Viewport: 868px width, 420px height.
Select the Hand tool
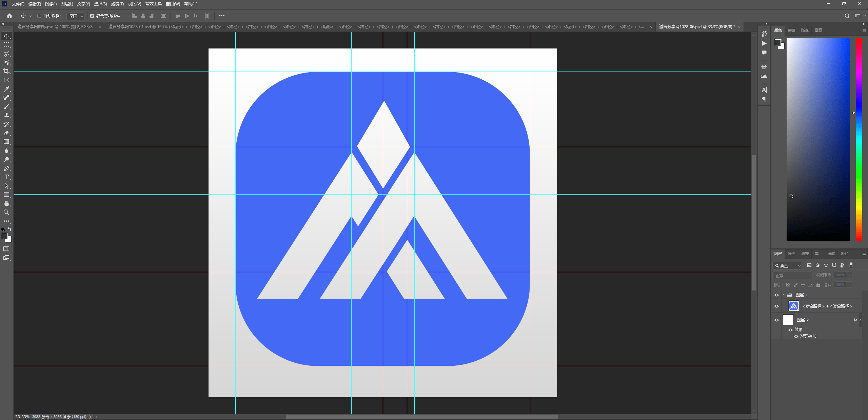click(x=6, y=203)
